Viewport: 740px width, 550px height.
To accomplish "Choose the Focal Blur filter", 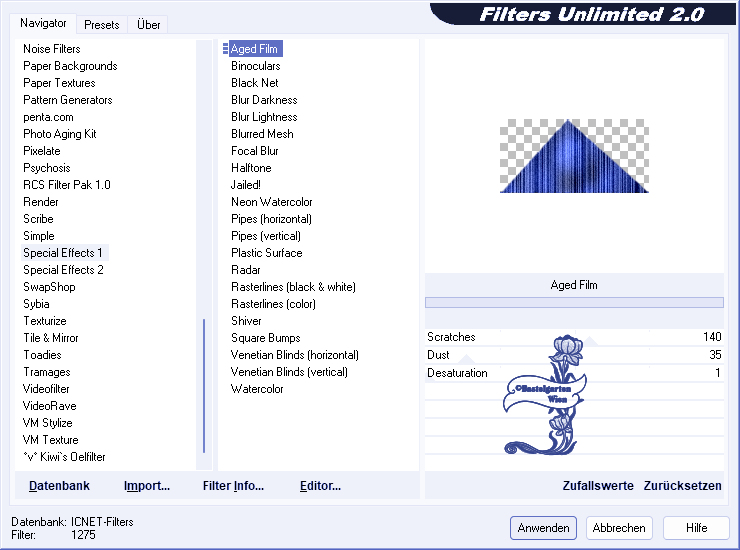I will 255,151.
